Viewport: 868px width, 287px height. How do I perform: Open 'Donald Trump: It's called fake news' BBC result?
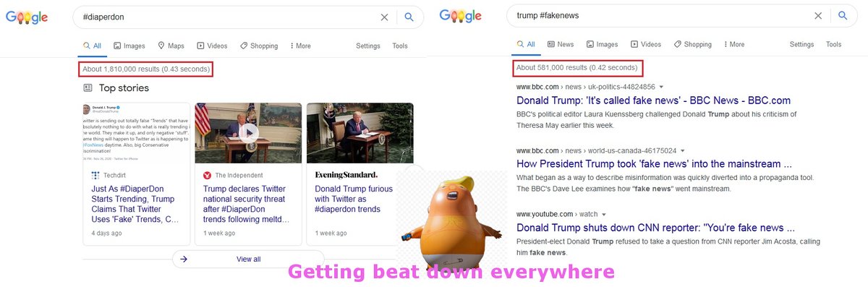(x=653, y=100)
